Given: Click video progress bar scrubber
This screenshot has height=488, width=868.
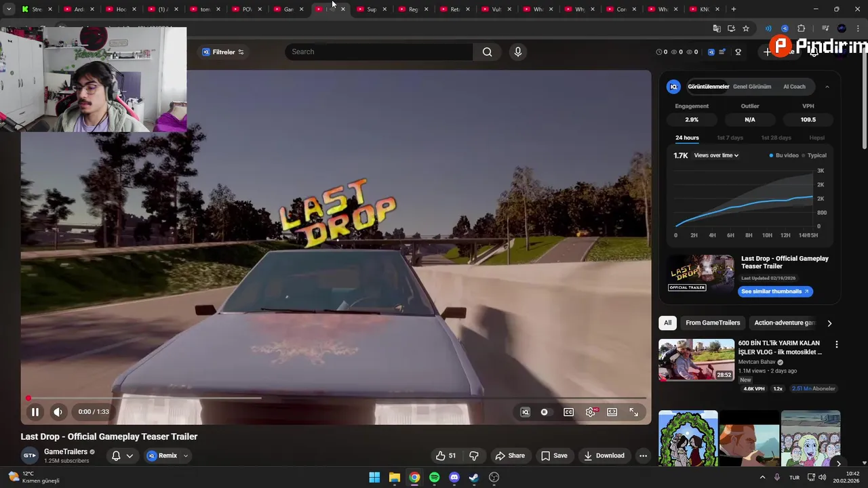Looking at the screenshot, I should (28, 399).
